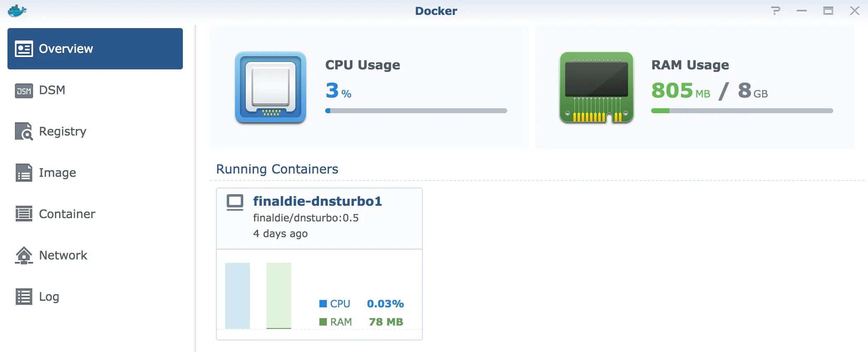This screenshot has height=352, width=868.
Task: Click the Log sidebar icon
Action: click(x=24, y=297)
